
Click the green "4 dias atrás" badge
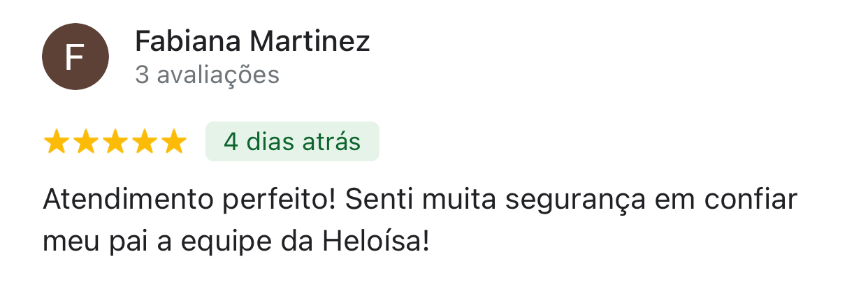292,142
